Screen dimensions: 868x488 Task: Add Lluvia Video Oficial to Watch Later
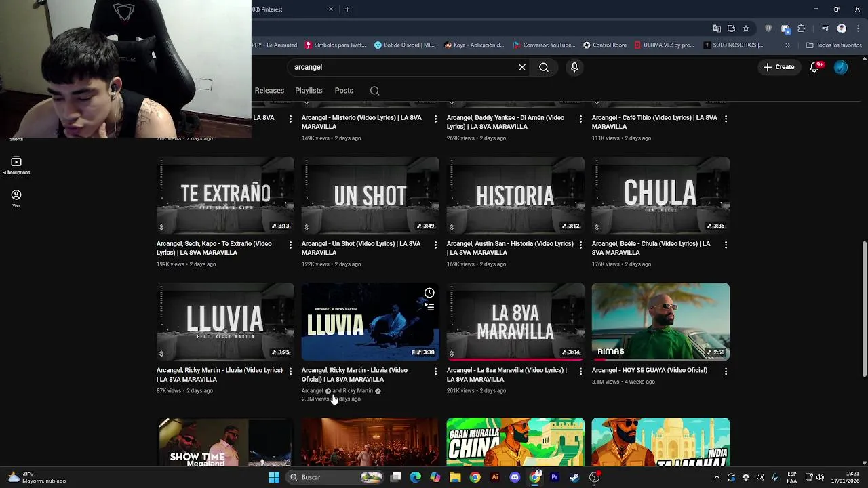(x=429, y=293)
